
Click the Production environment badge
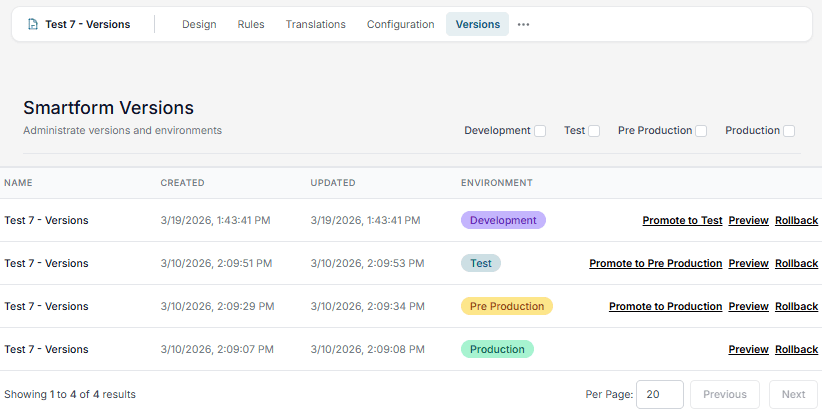pos(497,349)
